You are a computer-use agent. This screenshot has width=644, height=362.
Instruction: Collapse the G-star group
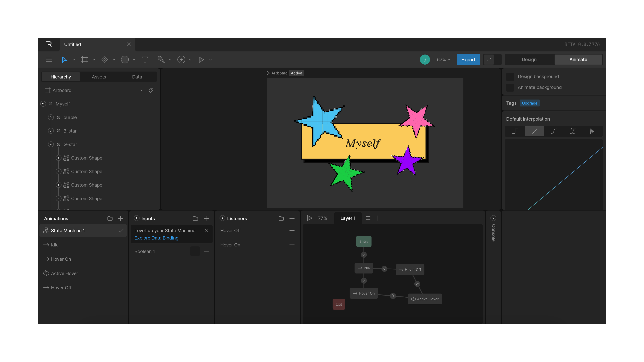(x=51, y=144)
